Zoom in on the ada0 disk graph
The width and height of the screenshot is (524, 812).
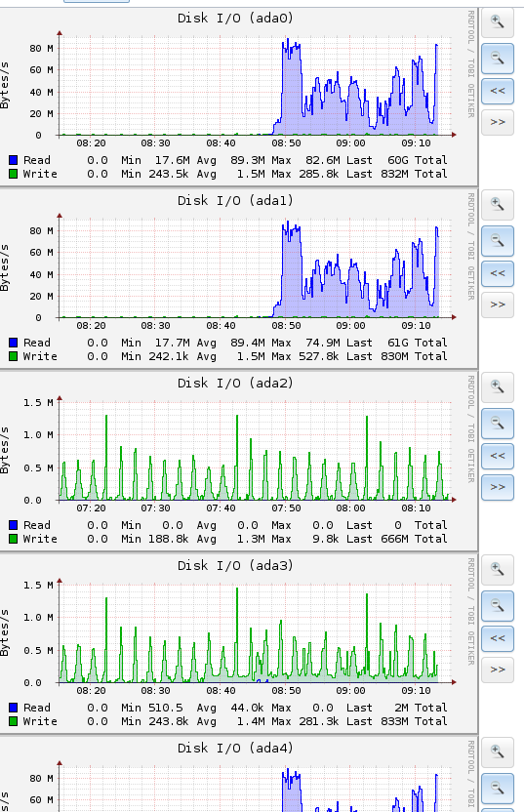(498, 22)
